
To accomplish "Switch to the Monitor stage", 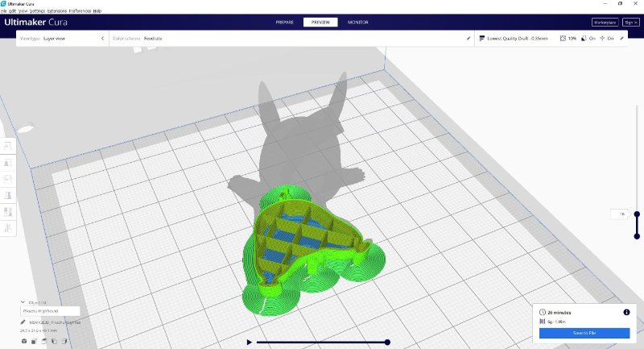I will tap(357, 23).
